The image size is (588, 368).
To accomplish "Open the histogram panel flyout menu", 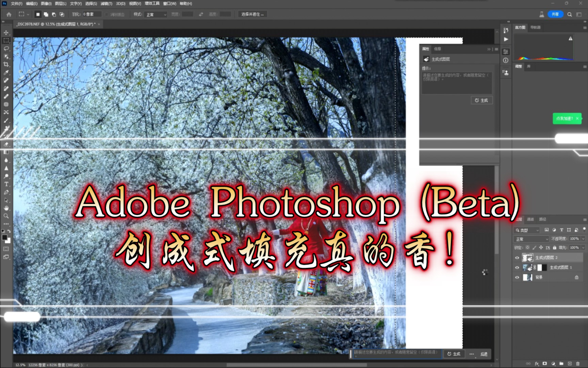I will 585,28.
